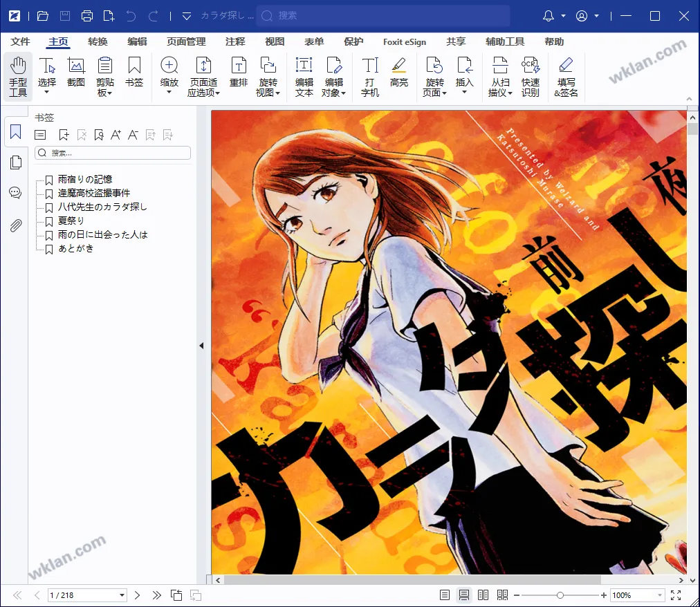Image resolution: width=700 pixels, height=607 pixels.
Task: Open bookmark 逢魔高校盗撮事件
Action: coord(94,194)
